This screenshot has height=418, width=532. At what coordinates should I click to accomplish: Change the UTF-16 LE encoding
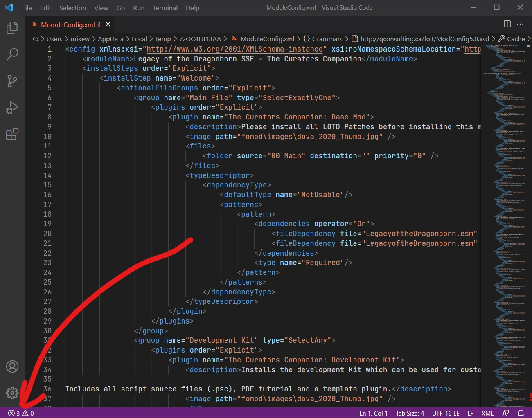click(446, 413)
